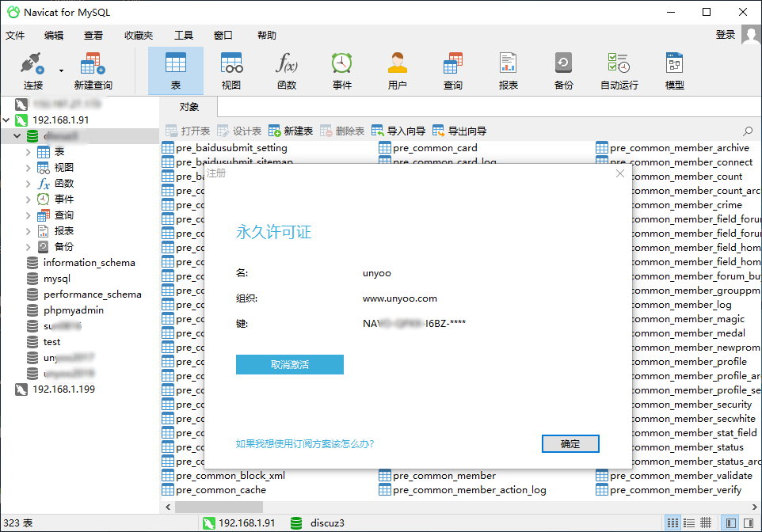Click the 确定 button in the dialog
762x532 pixels.
[x=570, y=443]
